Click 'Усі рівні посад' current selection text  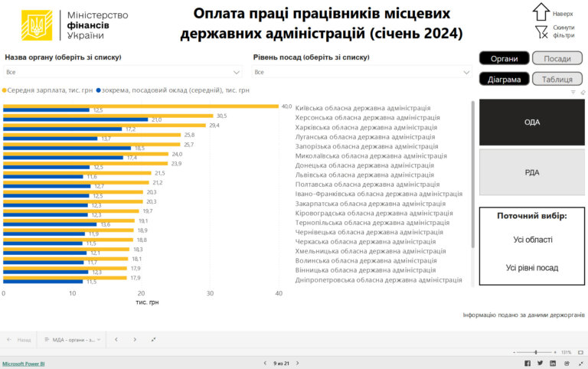[532, 268]
